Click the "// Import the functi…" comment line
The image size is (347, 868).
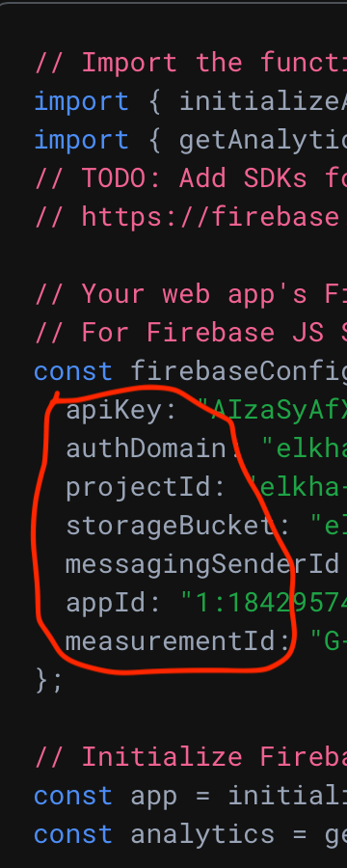(191, 62)
